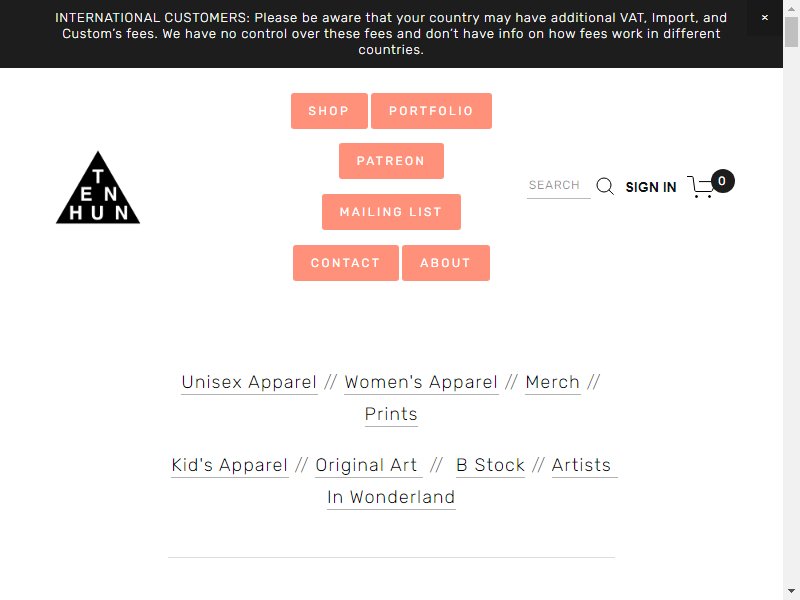This screenshot has height=600, width=800.
Task: Dismiss the international customers banner
Action: pos(764,17)
